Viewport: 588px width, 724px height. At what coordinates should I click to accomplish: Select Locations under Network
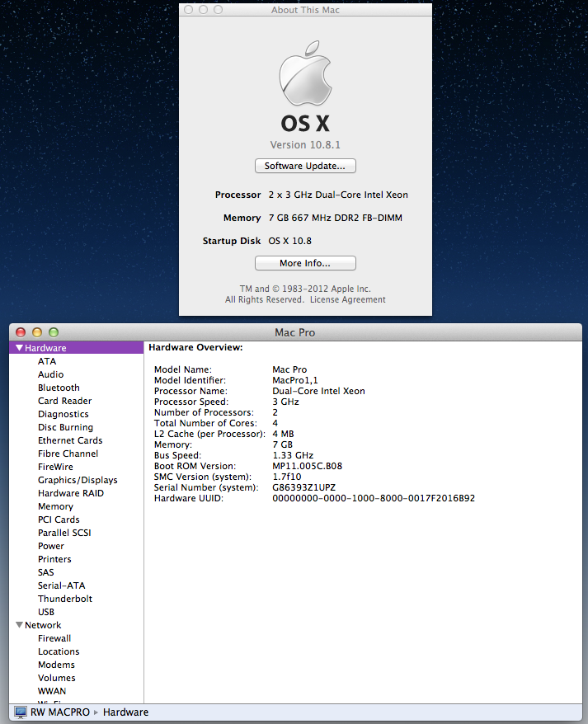(59, 651)
